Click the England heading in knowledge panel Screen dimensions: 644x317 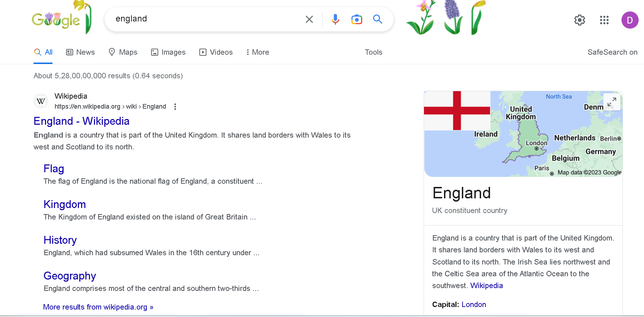(461, 193)
